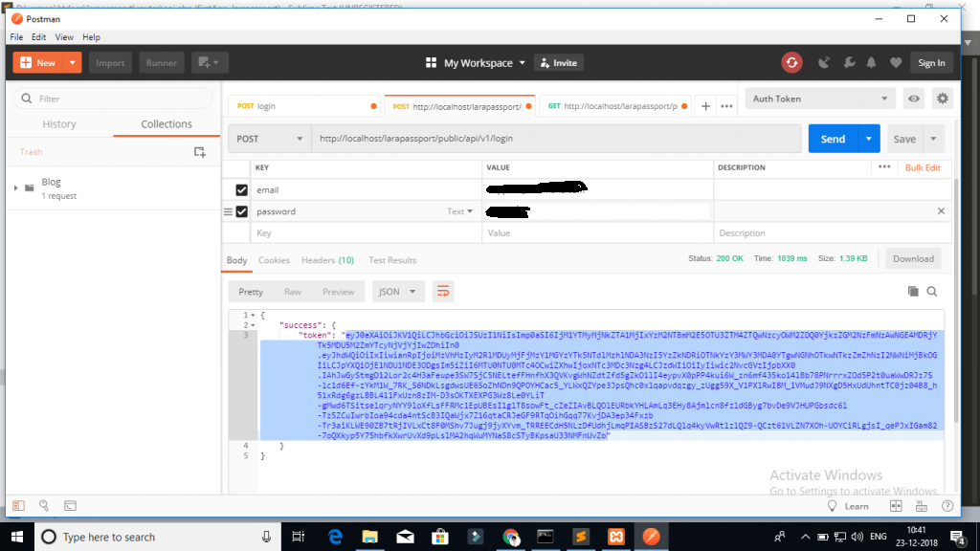
Task: Switch to Preview response view
Action: pos(338,292)
